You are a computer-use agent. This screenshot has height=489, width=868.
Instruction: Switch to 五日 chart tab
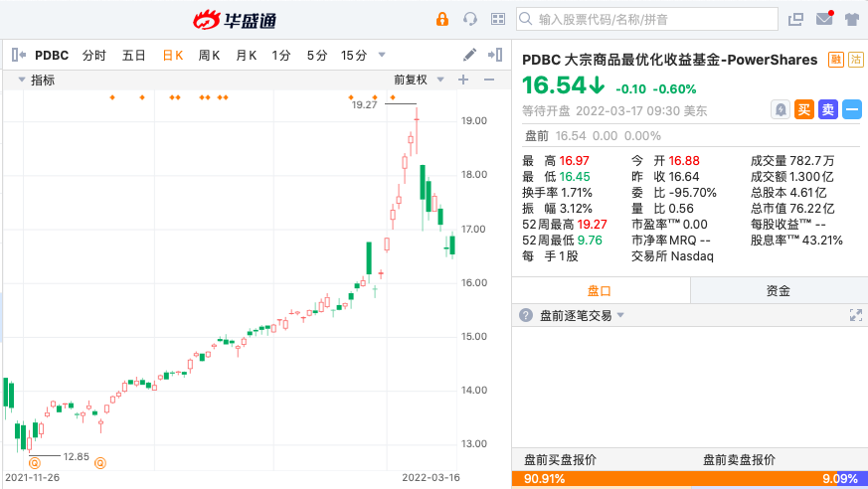pyautogui.click(x=133, y=56)
